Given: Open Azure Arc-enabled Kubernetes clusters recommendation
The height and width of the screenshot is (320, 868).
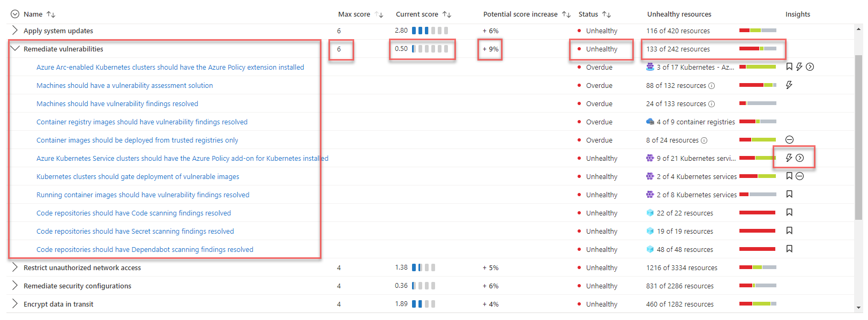Looking at the screenshot, I should click(x=170, y=67).
